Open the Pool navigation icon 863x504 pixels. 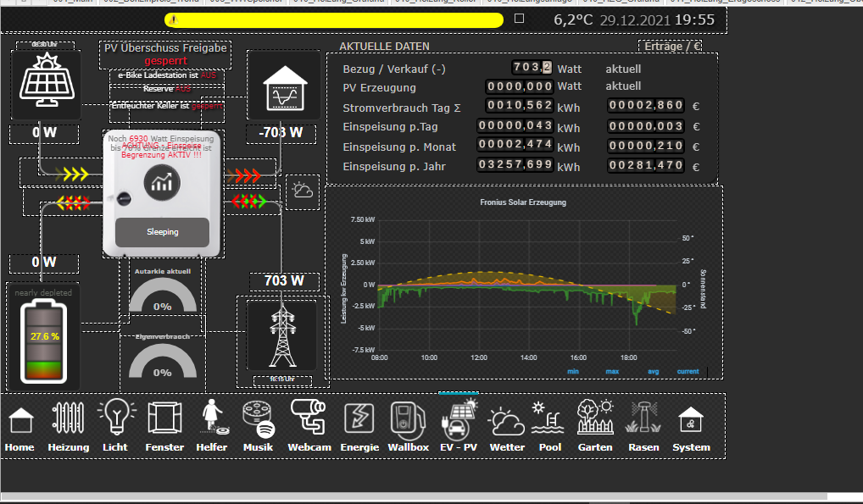tap(550, 419)
